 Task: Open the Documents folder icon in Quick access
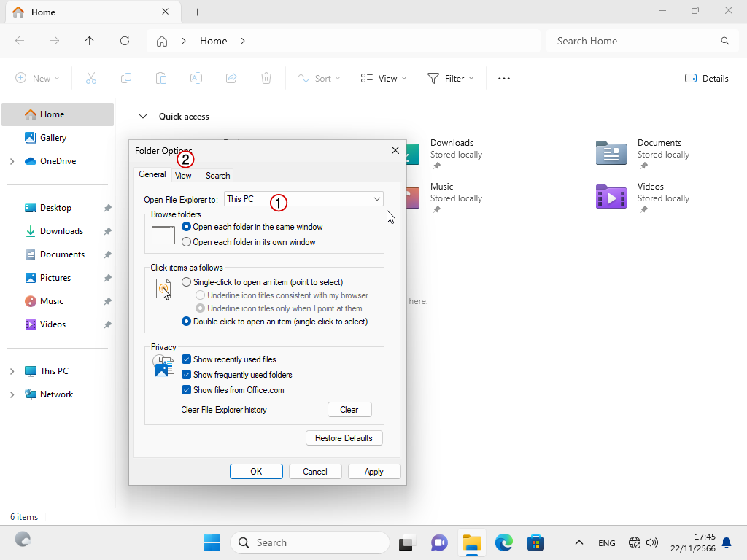(x=611, y=152)
